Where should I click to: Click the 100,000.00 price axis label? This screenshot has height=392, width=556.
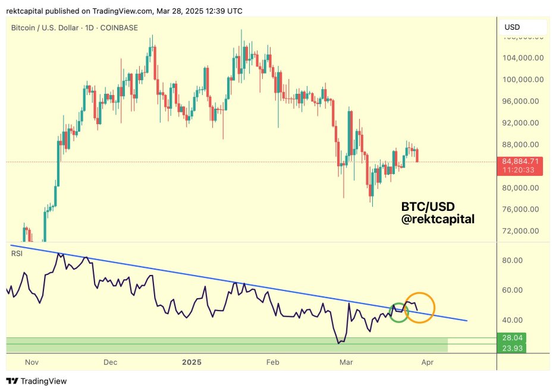click(x=523, y=80)
